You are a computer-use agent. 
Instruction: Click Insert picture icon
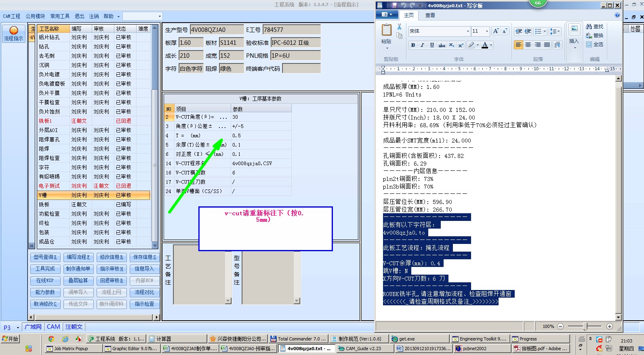(574, 29)
